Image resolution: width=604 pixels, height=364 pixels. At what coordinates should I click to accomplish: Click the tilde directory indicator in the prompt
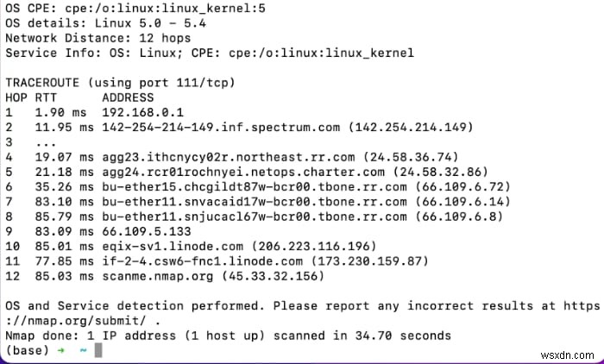point(80,349)
